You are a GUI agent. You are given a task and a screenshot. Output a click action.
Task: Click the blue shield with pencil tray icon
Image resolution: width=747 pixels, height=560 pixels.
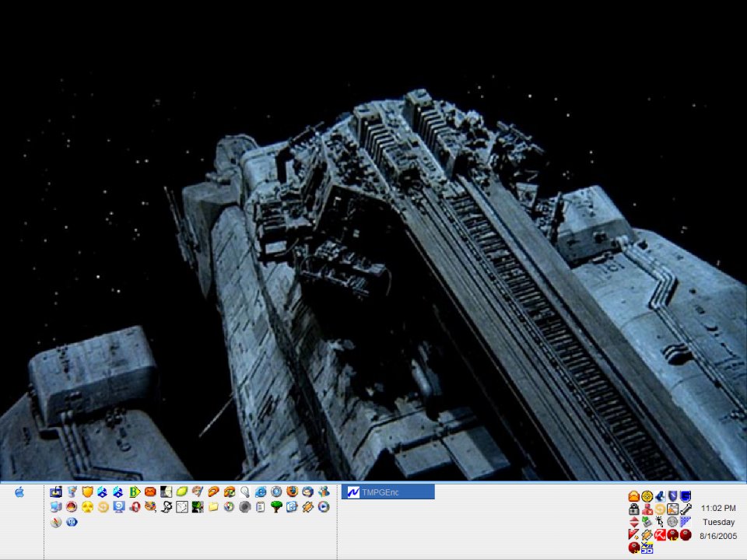672,496
